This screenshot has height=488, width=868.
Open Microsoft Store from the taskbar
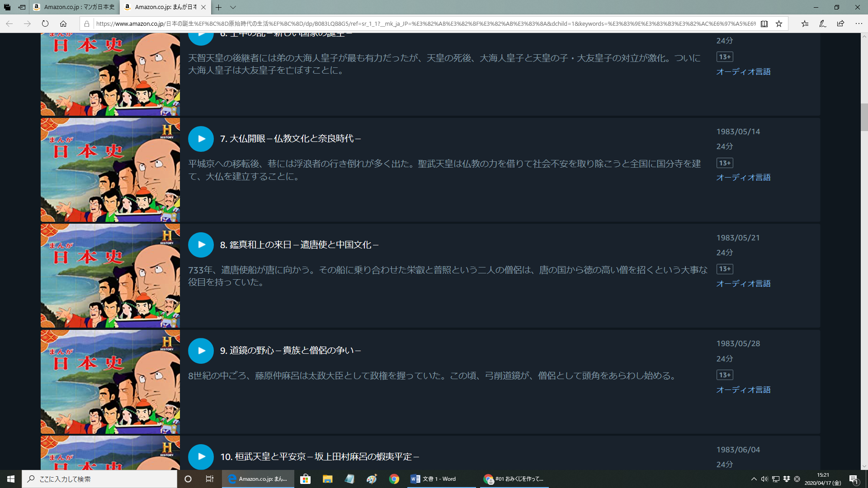(306, 479)
